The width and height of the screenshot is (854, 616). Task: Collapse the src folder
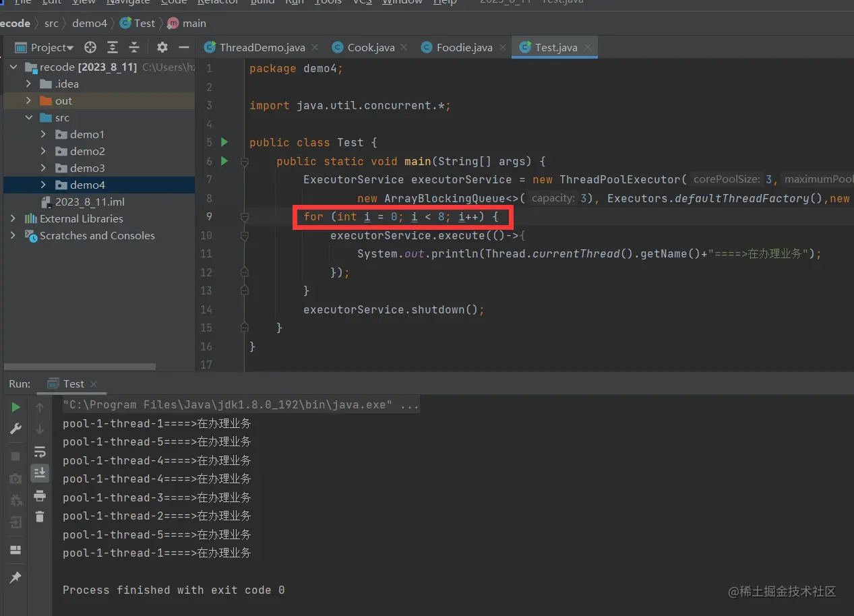click(28, 118)
